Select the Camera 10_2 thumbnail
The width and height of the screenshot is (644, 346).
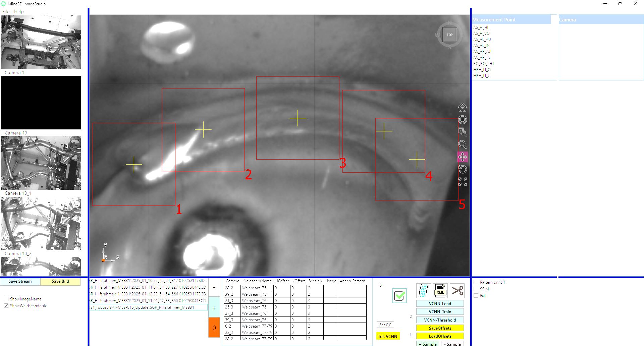[x=41, y=223]
